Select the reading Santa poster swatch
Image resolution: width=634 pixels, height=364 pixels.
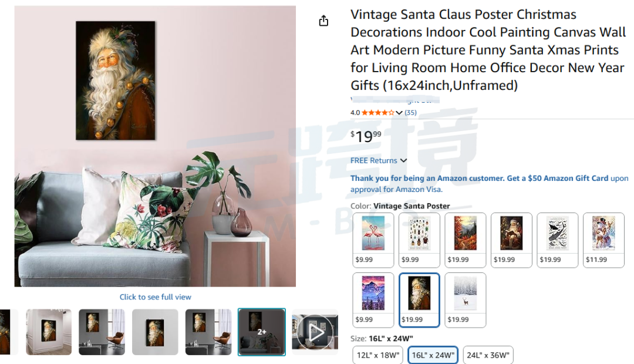tap(511, 240)
